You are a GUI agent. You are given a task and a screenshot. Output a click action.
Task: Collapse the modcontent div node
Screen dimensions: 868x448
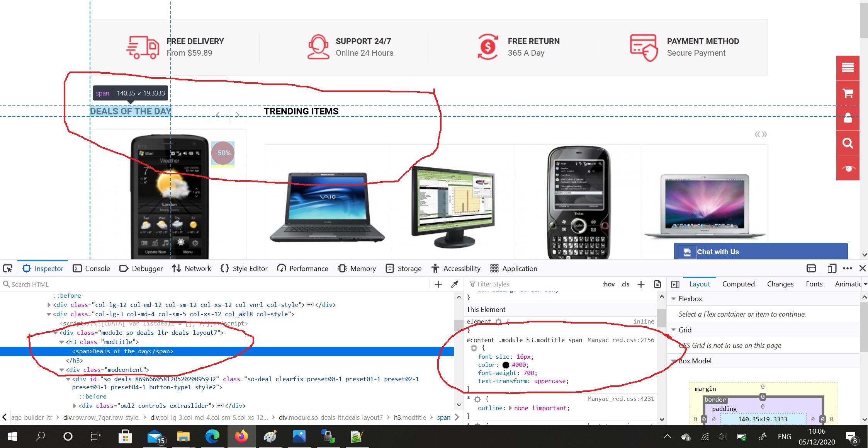[61, 370]
